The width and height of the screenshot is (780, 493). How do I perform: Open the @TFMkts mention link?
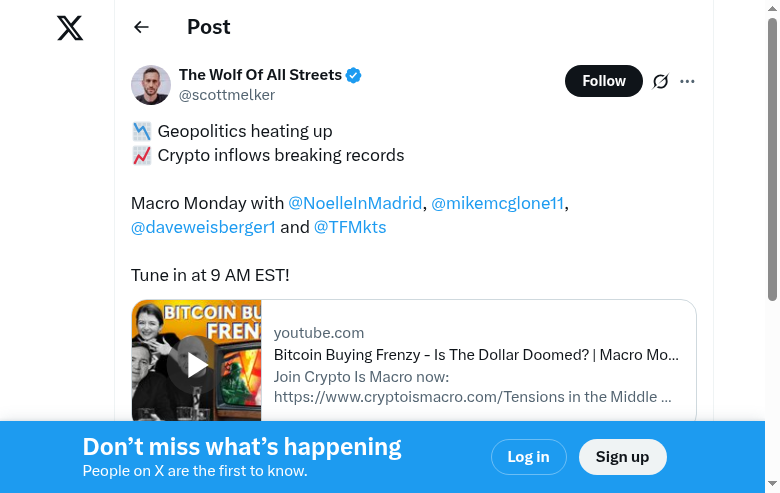350,227
